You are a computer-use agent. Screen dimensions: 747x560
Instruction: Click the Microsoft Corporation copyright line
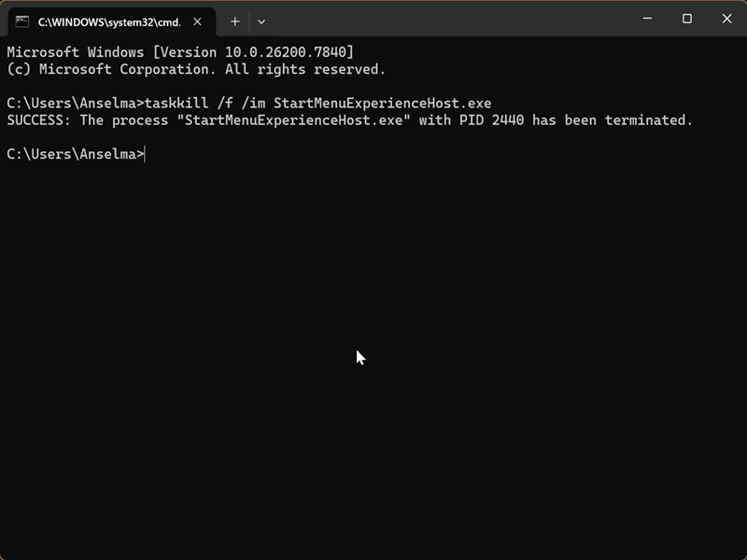(195, 69)
